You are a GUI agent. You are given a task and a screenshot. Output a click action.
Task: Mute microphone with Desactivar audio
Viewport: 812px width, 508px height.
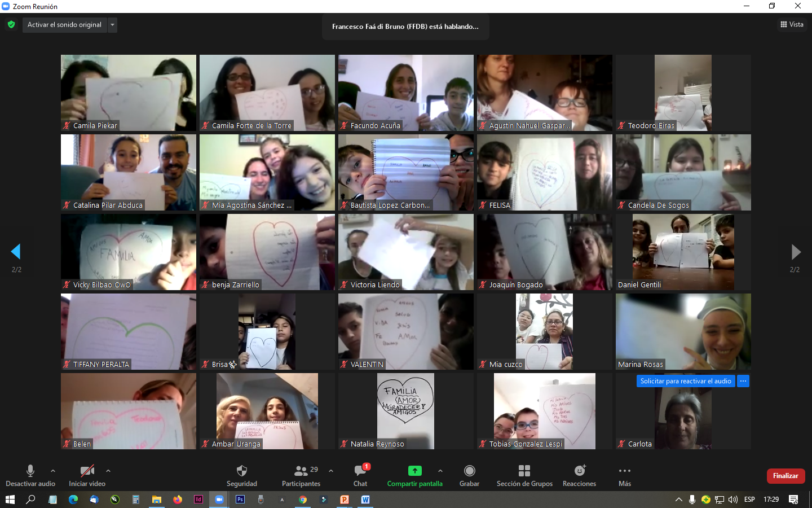point(30,476)
